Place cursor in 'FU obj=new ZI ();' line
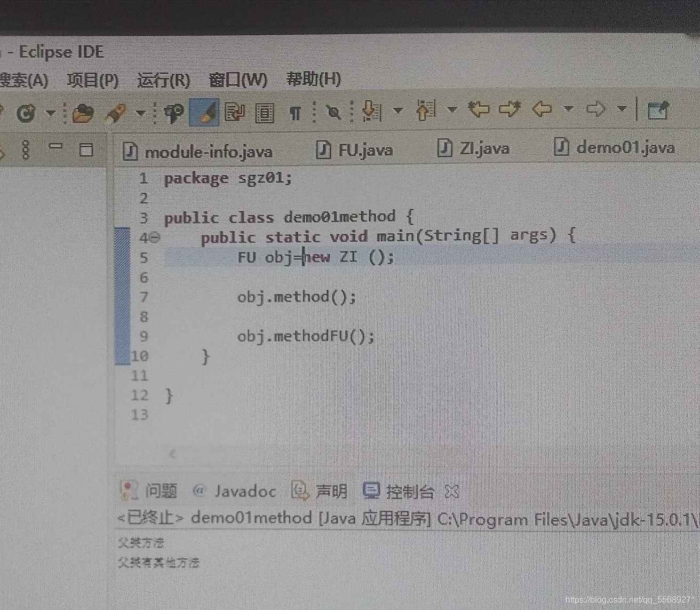 click(316, 257)
